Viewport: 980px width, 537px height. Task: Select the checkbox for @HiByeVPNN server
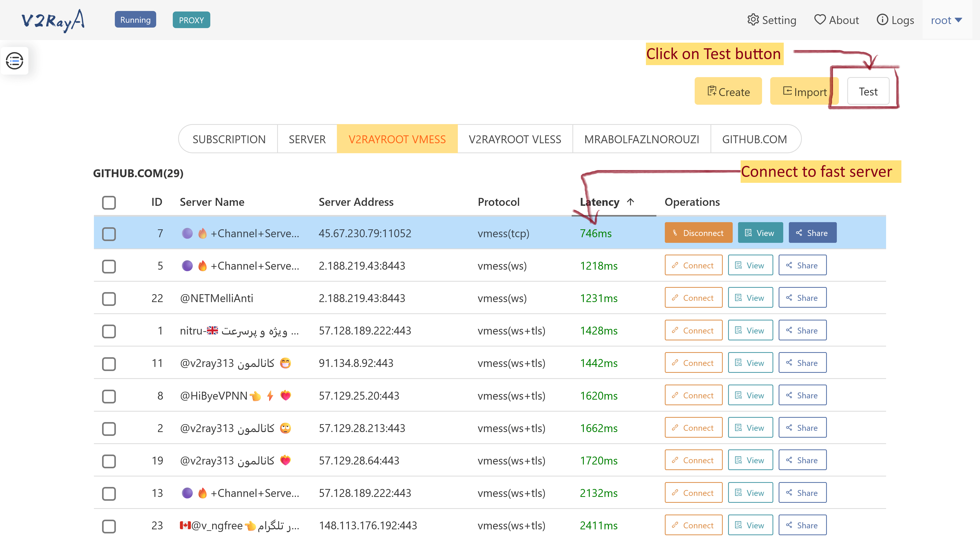coord(109,396)
